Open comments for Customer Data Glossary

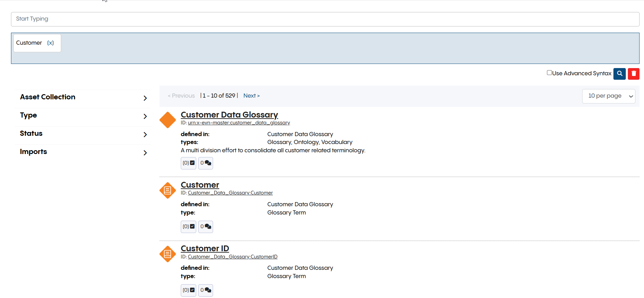pyautogui.click(x=206, y=163)
